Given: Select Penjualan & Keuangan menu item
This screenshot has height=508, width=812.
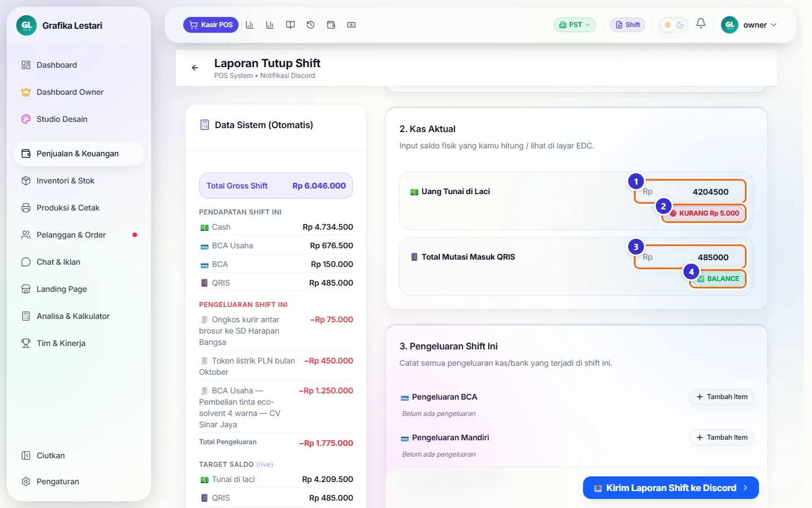Looking at the screenshot, I should (x=79, y=154).
